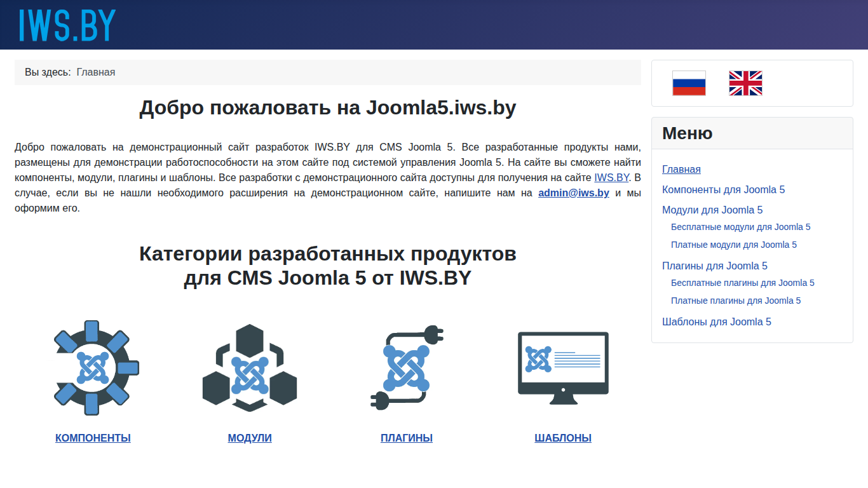Open the monitor Templates category icon
868x488 pixels.
563,368
